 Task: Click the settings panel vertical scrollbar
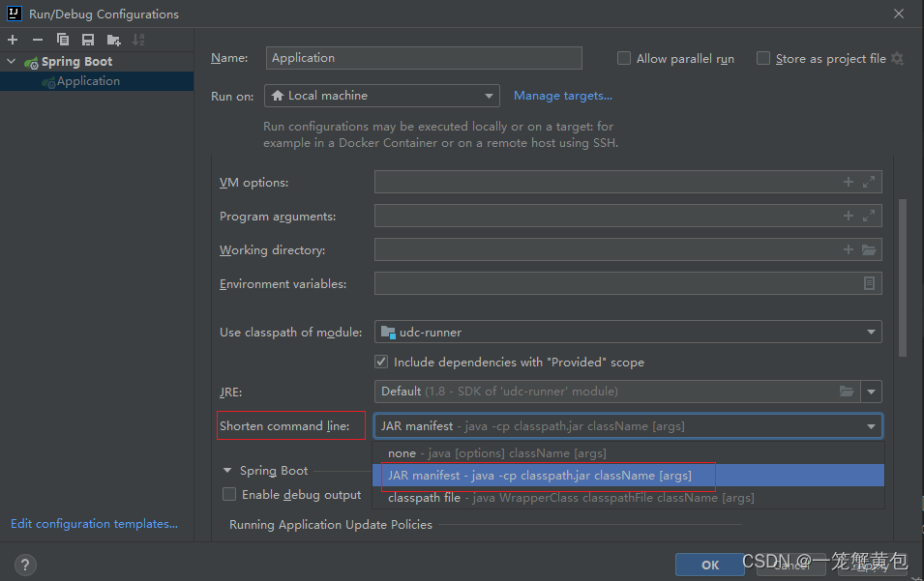[902, 277]
